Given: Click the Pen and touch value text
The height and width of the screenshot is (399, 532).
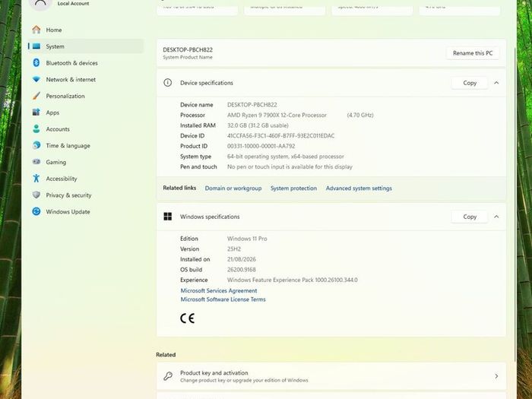Looking at the screenshot, I should [x=290, y=167].
